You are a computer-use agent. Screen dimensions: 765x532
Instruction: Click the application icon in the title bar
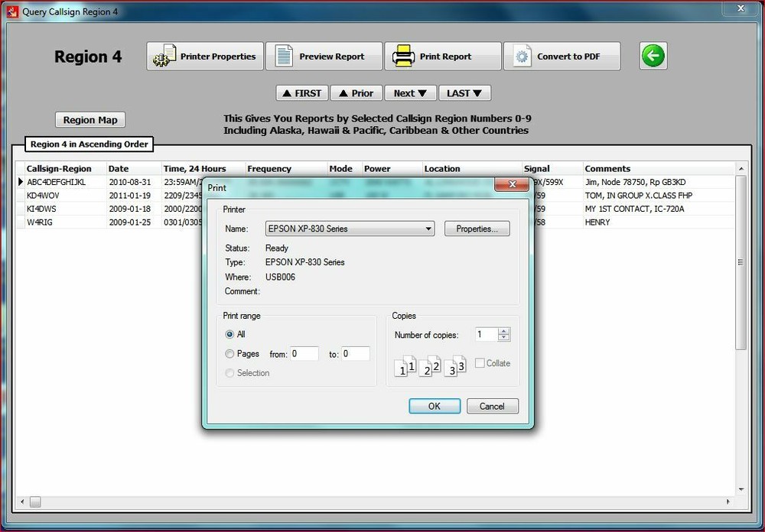coord(14,11)
